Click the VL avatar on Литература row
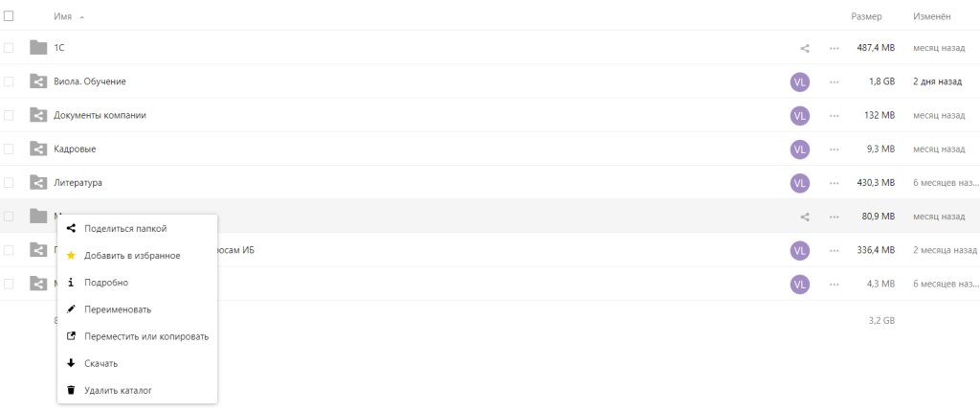 (800, 182)
